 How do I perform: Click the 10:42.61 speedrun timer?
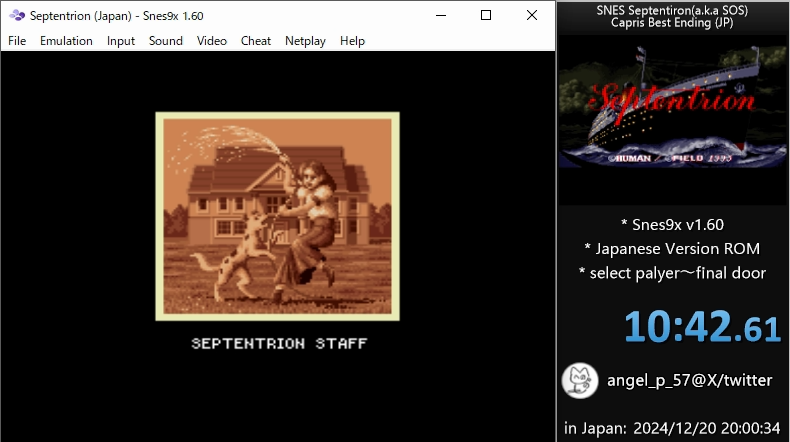click(x=702, y=327)
